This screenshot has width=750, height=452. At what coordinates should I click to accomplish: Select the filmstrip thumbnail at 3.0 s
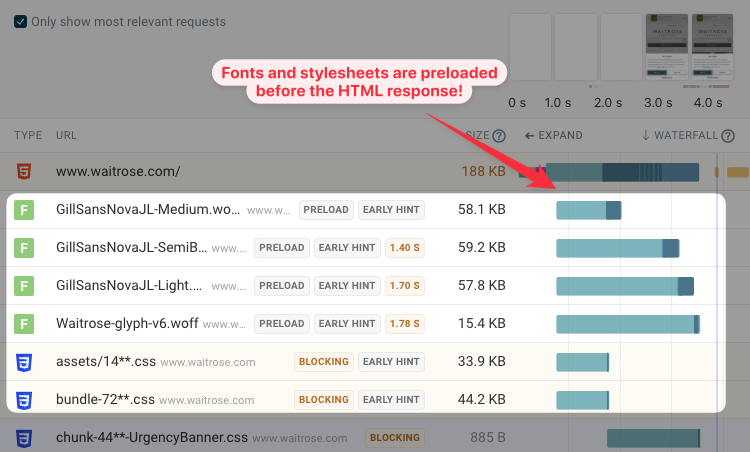pos(666,47)
